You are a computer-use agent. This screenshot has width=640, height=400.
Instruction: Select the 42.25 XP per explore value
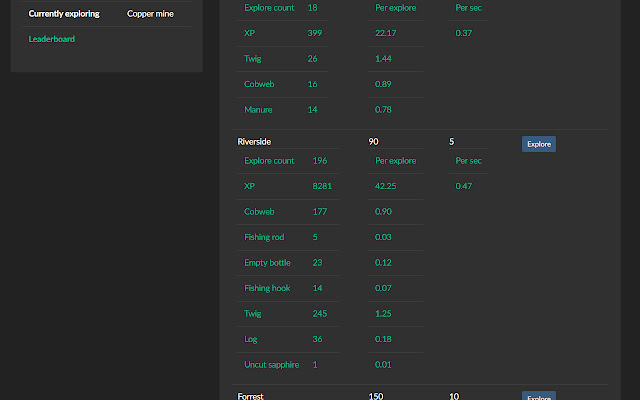tap(386, 186)
